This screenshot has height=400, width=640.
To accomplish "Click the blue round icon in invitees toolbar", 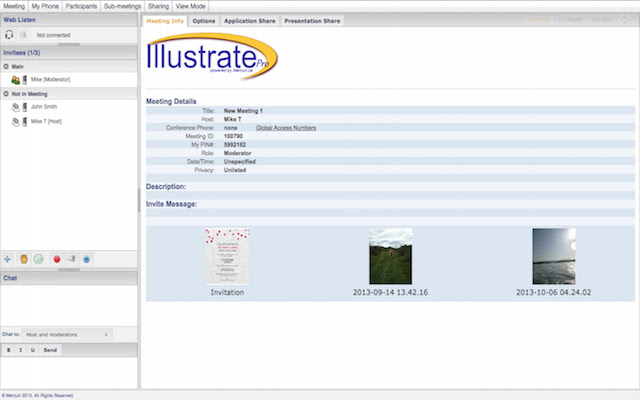I will [87, 259].
